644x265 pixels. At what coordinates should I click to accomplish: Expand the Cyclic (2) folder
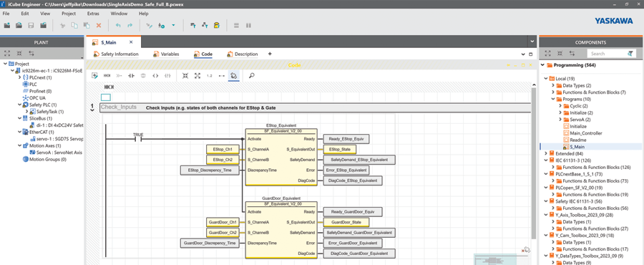point(560,106)
